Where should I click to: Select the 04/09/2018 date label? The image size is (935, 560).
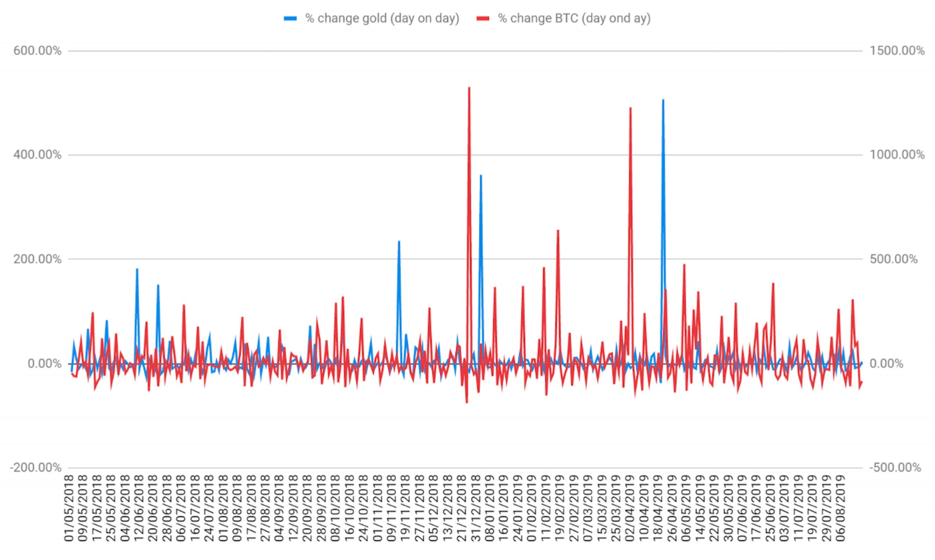(279, 508)
